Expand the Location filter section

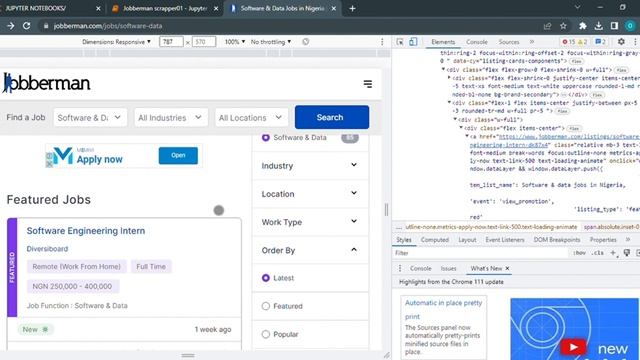tap(310, 194)
